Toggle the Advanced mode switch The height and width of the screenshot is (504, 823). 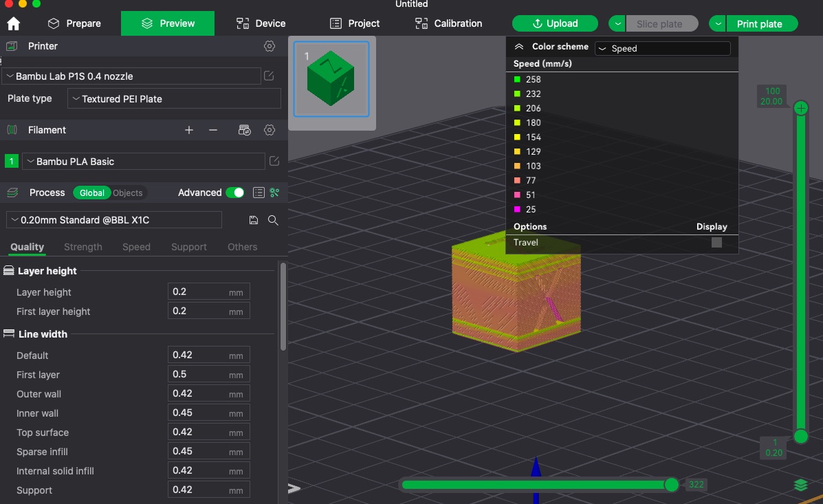pyautogui.click(x=235, y=193)
